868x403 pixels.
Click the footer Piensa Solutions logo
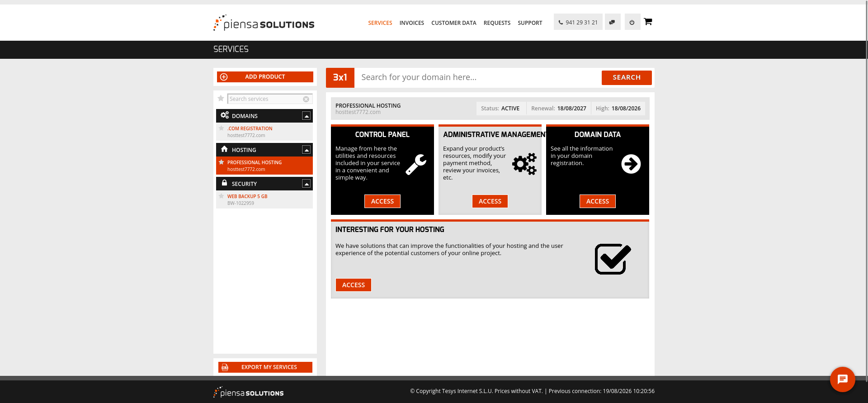pos(249,392)
